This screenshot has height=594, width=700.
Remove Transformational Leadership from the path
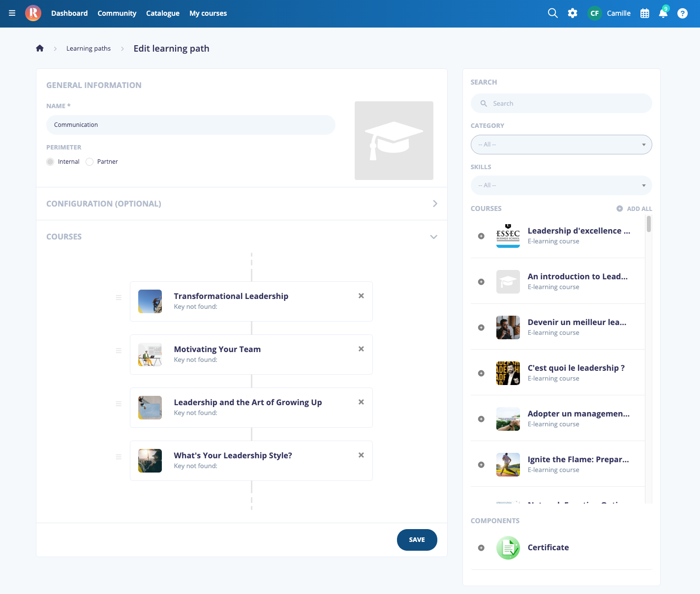click(361, 296)
